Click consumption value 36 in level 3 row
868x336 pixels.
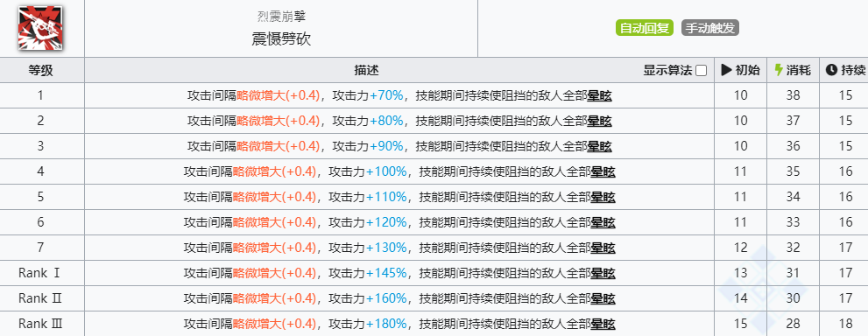(793, 146)
